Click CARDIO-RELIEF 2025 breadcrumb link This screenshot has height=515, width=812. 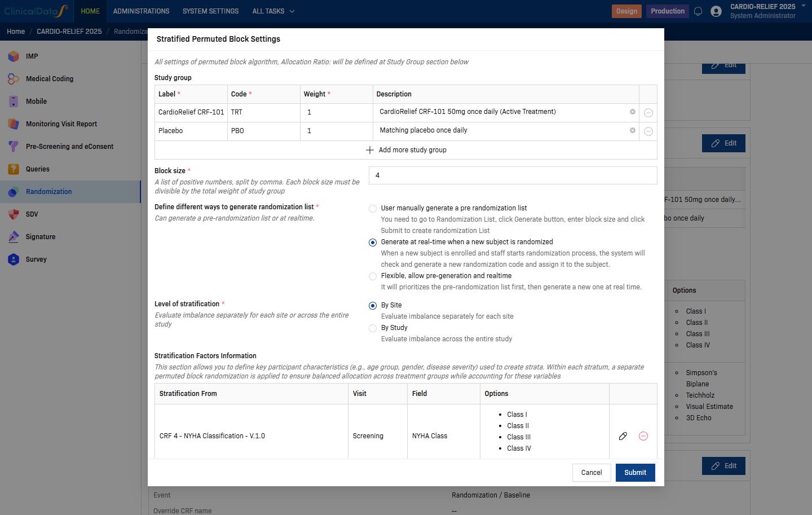coord(69,32)
